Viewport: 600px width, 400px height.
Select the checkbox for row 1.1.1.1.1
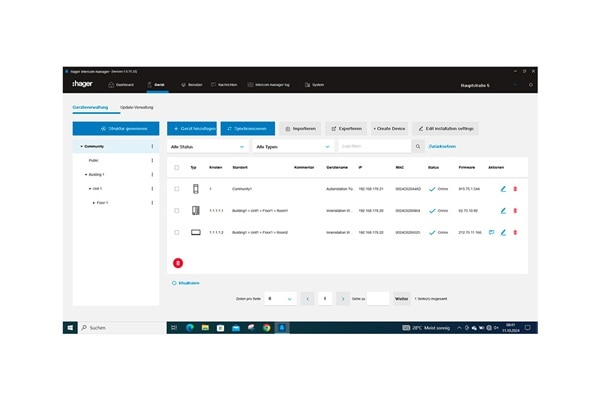pos(177,211)
